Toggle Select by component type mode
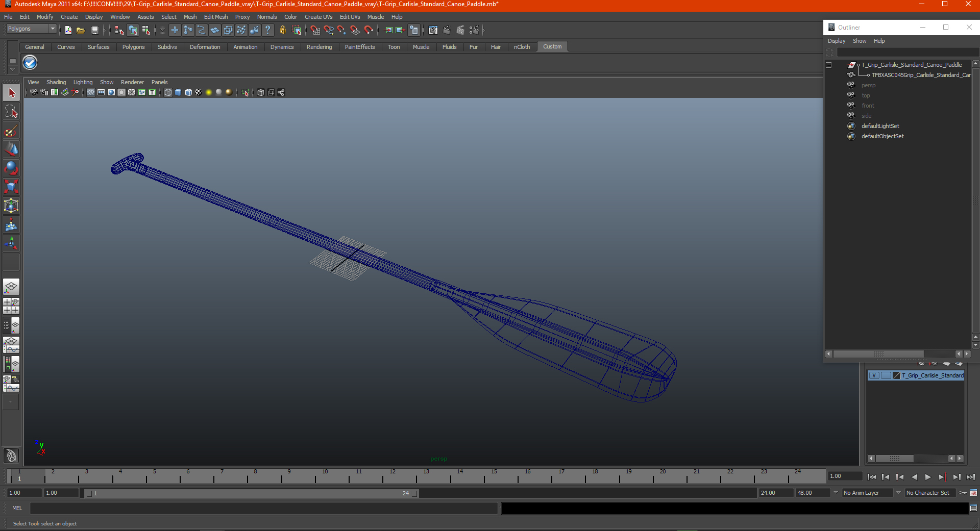This screenshot has height=531, width=980. pos(146,31)
